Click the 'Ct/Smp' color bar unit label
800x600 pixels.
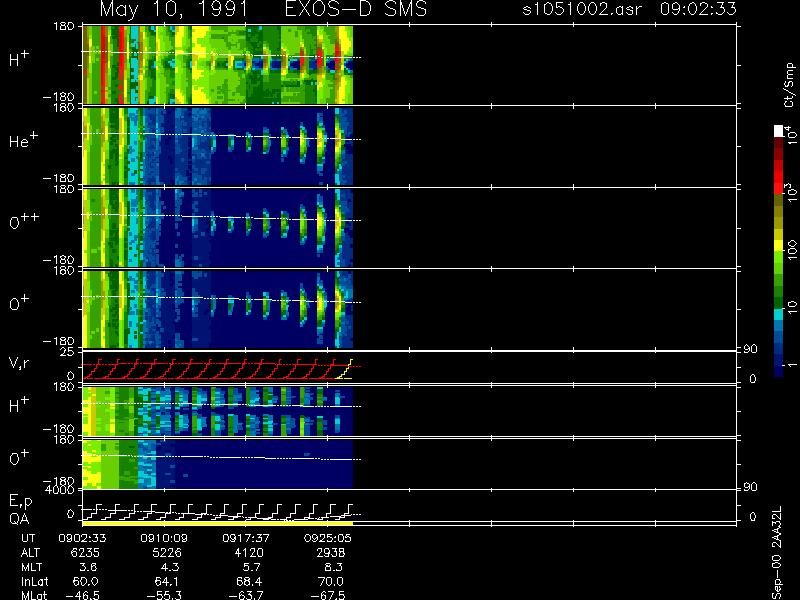pyautogui.click(x=789, y=85)
